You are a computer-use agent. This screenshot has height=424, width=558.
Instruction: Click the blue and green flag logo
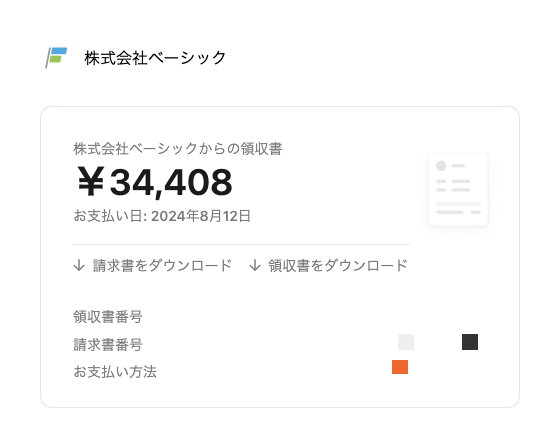(x=56, y=58)
